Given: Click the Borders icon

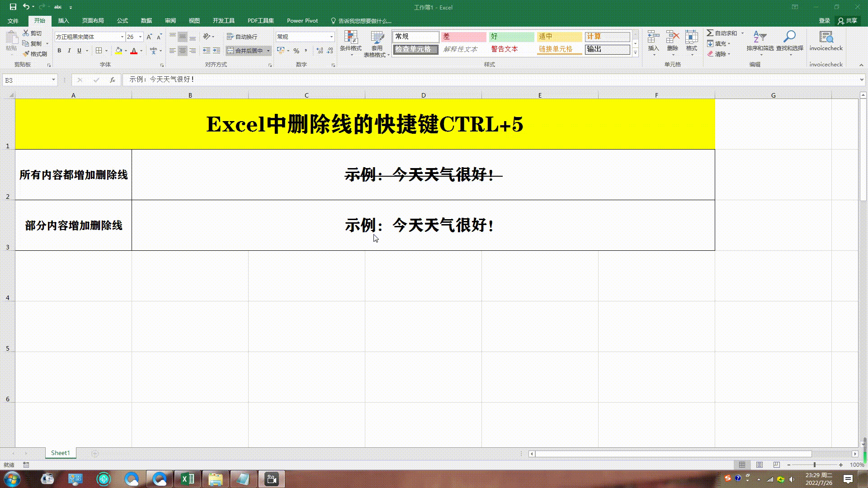Looking at the screenshot, I should [x=99, y=51].
